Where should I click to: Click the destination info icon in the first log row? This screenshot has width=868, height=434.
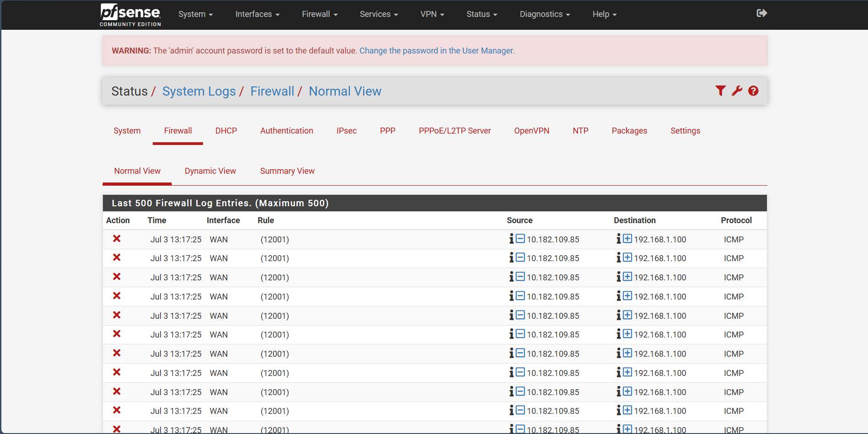click(x=618, y=239)
